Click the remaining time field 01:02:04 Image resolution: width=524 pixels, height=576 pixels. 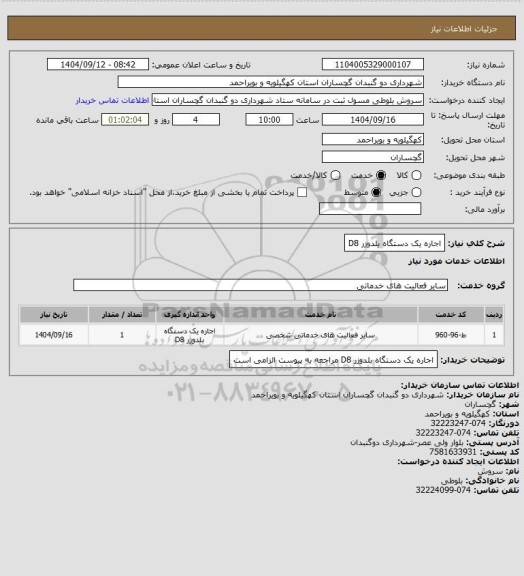click(125, 119)
